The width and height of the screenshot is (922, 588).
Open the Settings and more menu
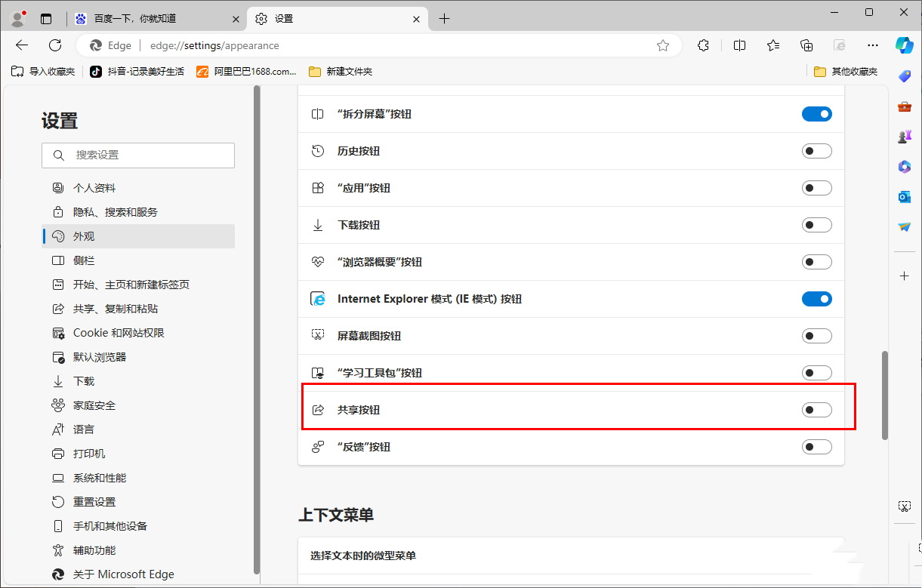(x=872, y=45)
